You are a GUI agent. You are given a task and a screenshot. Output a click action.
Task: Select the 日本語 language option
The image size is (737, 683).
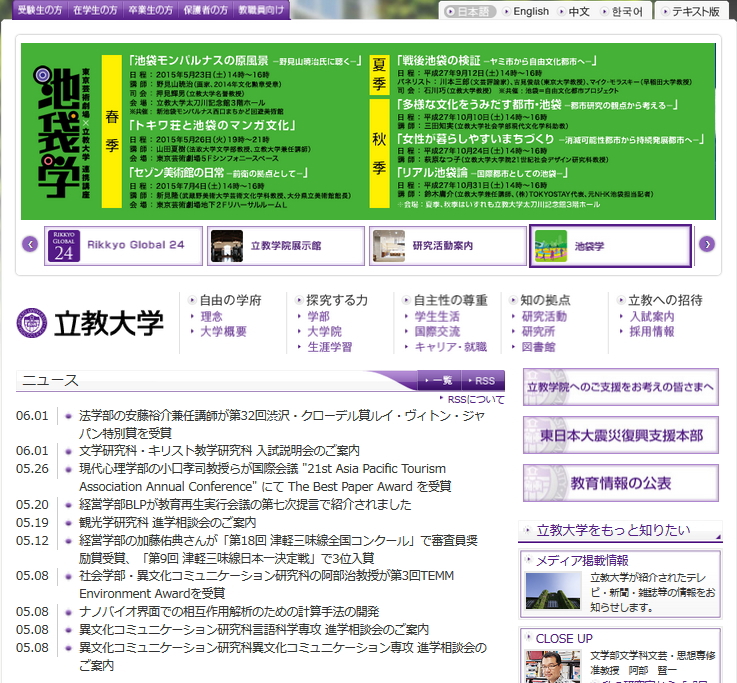tap(469, 11)
